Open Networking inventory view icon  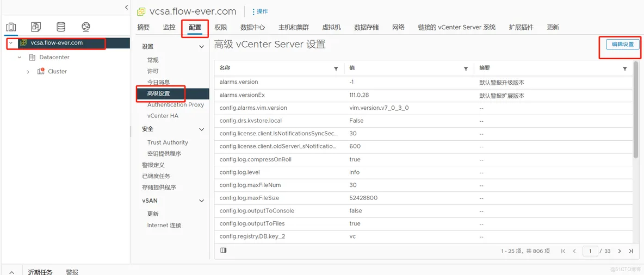(x=85, y=27)
